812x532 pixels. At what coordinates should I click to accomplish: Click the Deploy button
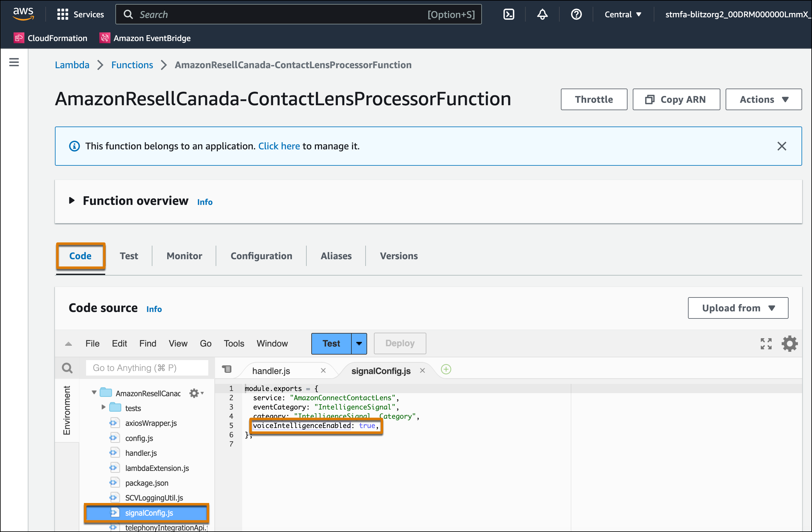pyautogui.click(x=400, y=343)
